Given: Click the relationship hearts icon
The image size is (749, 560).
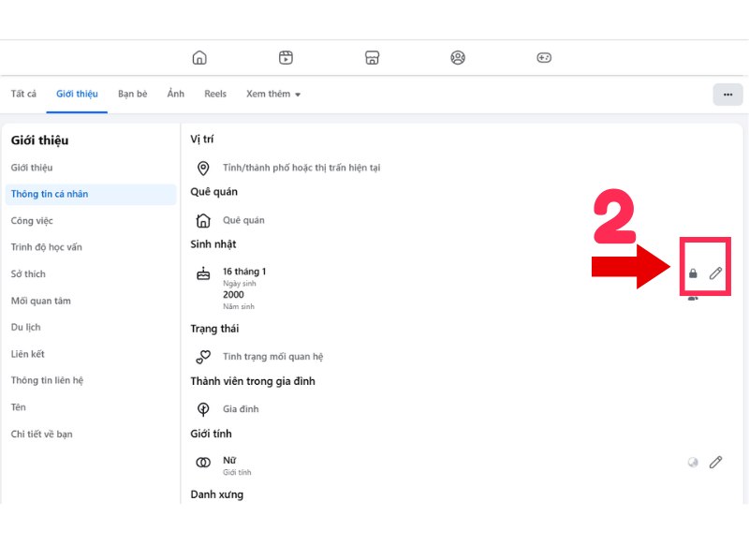Looking at the screenshot, I should point(203,357).
